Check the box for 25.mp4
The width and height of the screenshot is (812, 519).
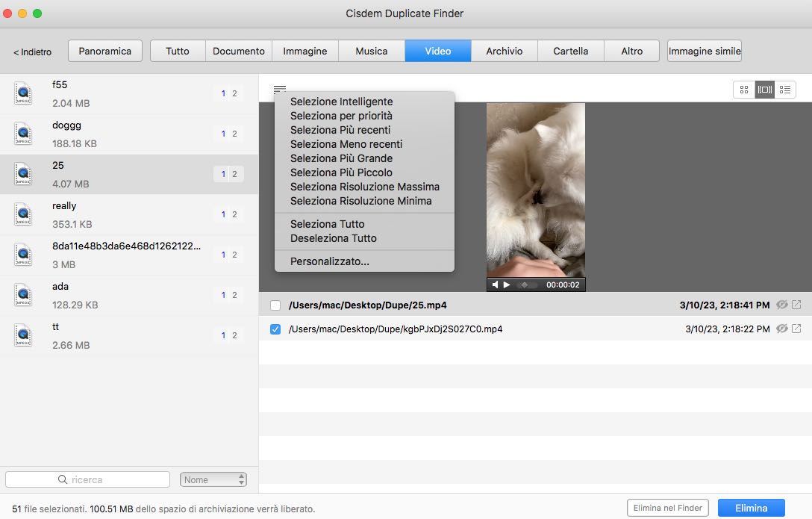click(x=275, y=305)
